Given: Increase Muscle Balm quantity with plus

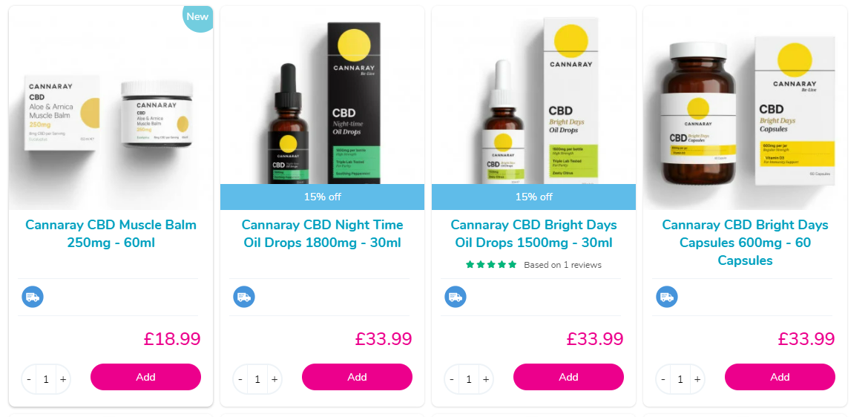Looking at the screenshot, I should point(63,379).
